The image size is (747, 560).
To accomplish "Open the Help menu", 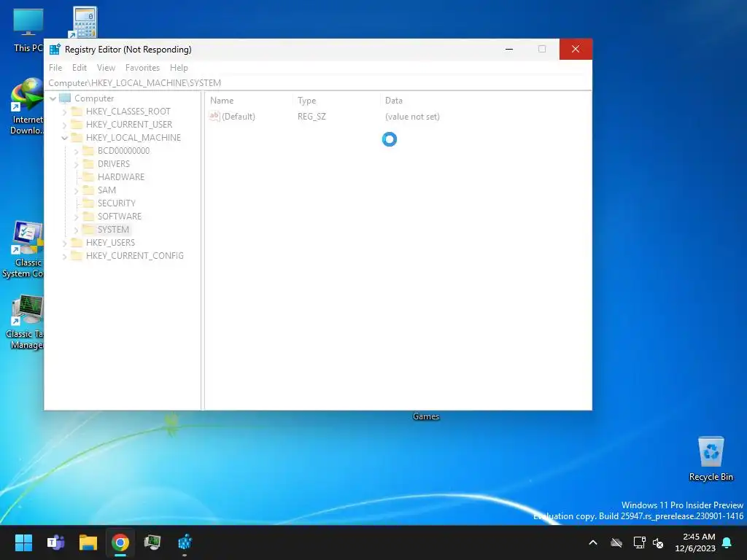I will click(x=179, y=68).
